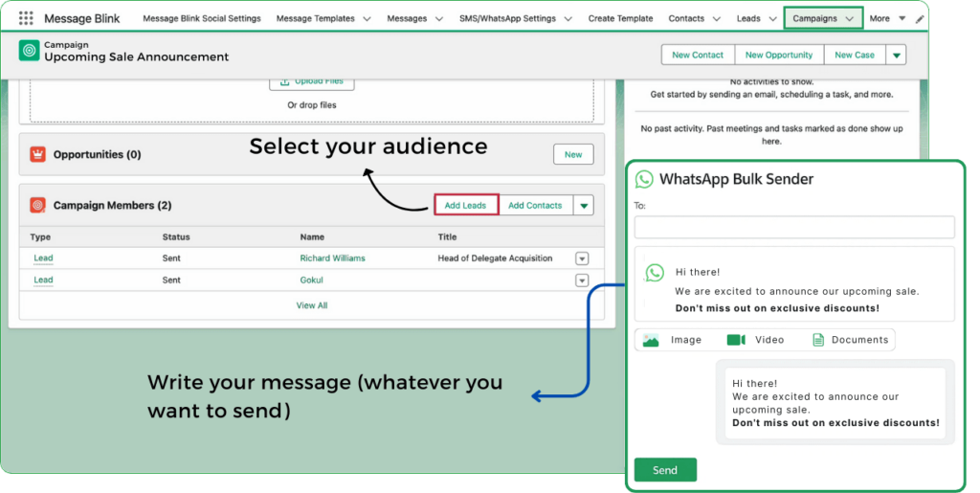Viewport: 980px width, 493px height.
Task: Open the Campaigns tab
Action: (x=814, y=18)
